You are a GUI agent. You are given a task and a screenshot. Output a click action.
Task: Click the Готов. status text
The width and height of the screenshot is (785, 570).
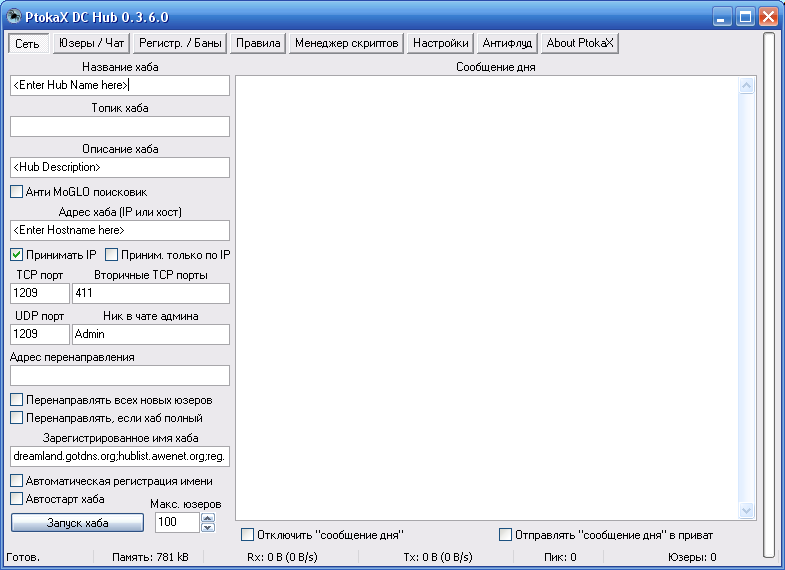(23, 557)
